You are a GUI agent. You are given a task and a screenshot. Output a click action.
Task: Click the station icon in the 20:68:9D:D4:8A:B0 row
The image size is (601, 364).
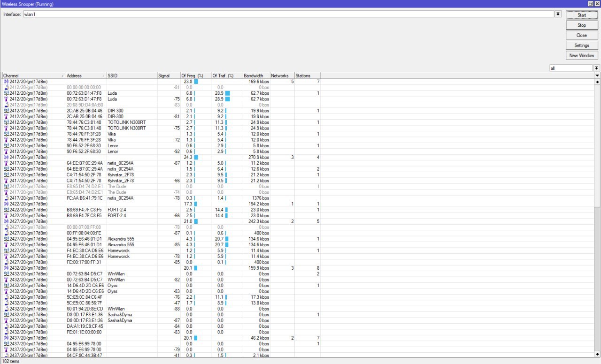pos(6,105)
